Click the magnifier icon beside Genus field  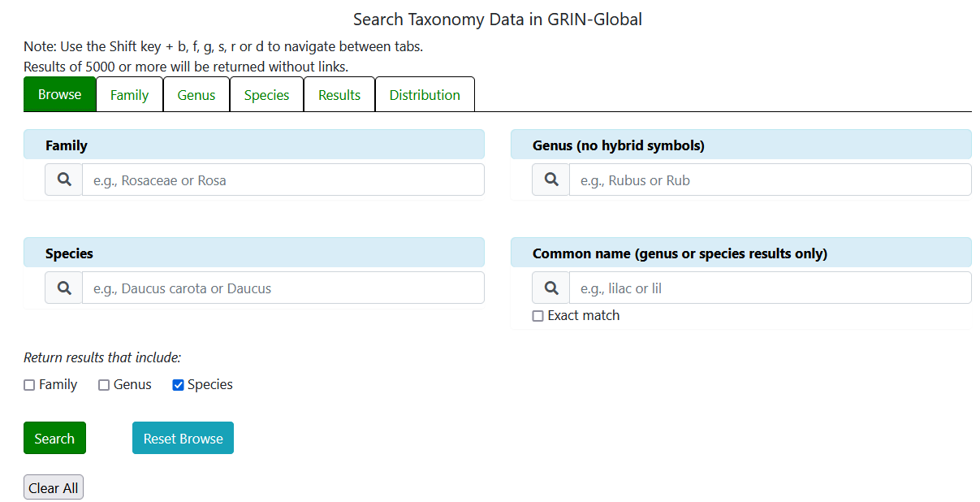pyautogui.click(x=551, y=180)
